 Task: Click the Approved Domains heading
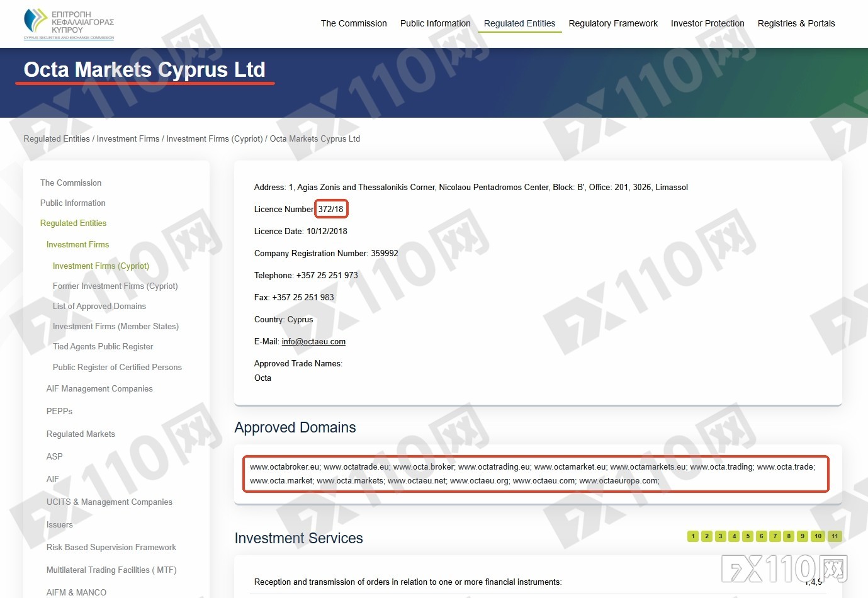point(295,427)
